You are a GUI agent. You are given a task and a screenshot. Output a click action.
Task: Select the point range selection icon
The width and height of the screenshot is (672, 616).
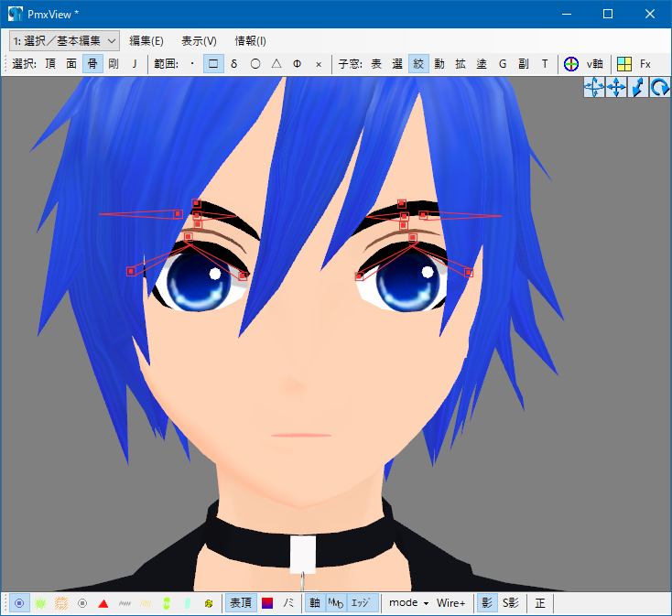coord(192,64)
